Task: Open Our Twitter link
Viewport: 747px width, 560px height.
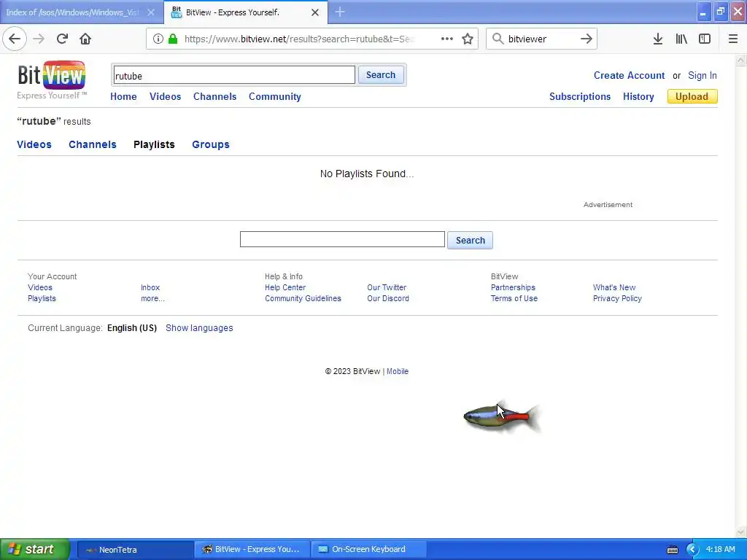Action: 387,287
